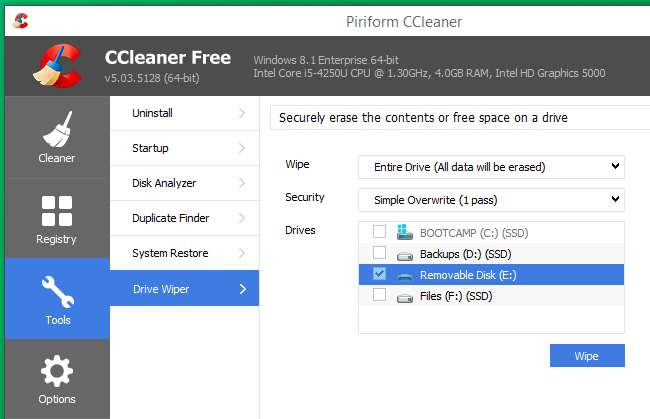This screenshot has height=419, width=650.
Task: Click the chevron next to Disk Analyzer
Action: click(x=243, y=183)
